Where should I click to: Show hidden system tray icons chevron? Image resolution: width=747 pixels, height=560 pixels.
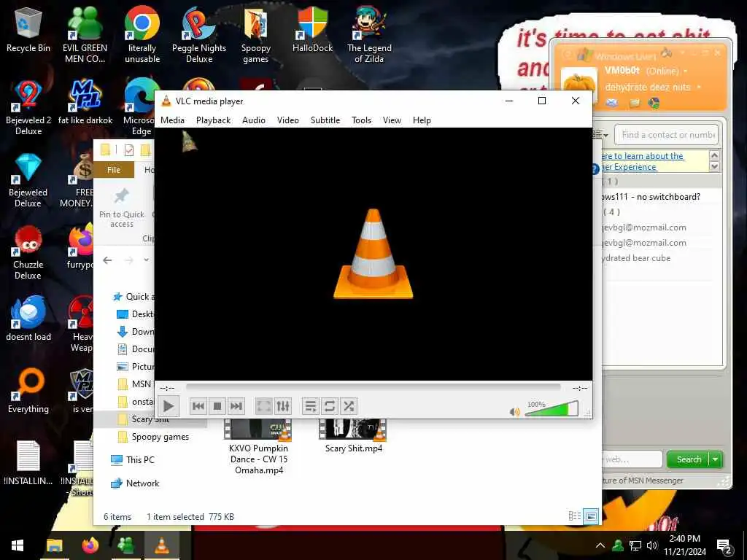pyautogui.click(x=600, y=545)
